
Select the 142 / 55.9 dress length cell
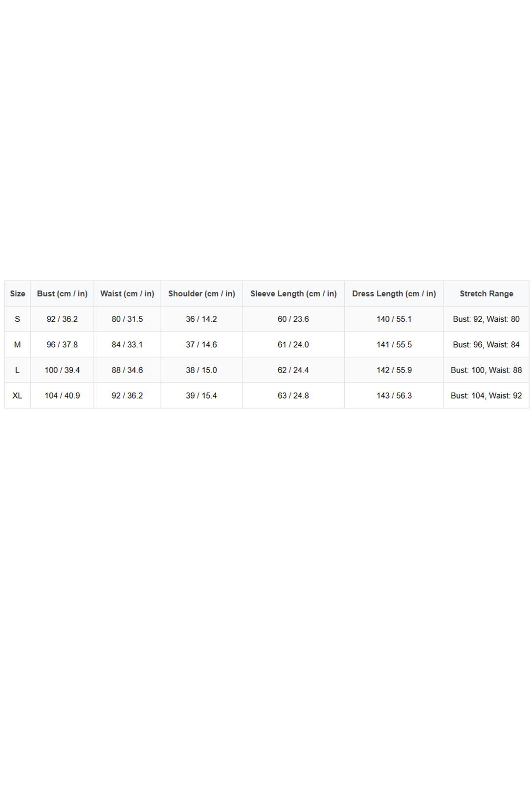(x=394, y=370)
